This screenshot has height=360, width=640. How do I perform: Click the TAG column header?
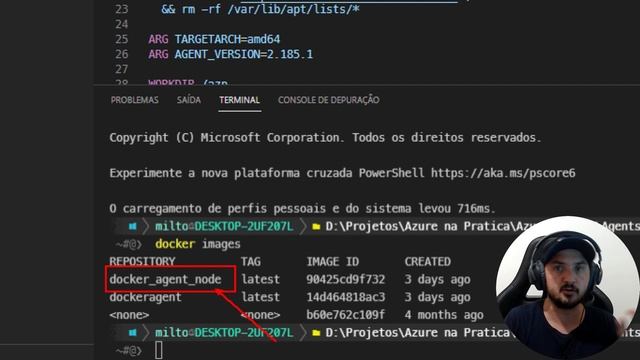251,262
